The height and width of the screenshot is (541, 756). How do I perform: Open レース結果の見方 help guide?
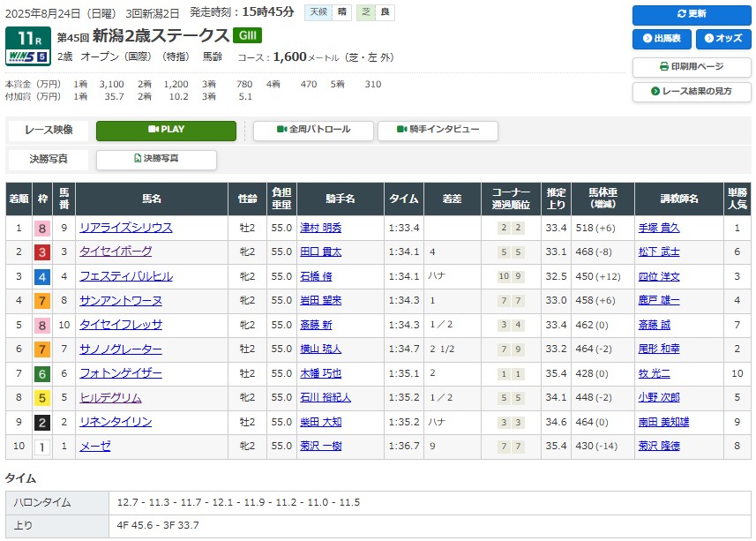point(691,92)
